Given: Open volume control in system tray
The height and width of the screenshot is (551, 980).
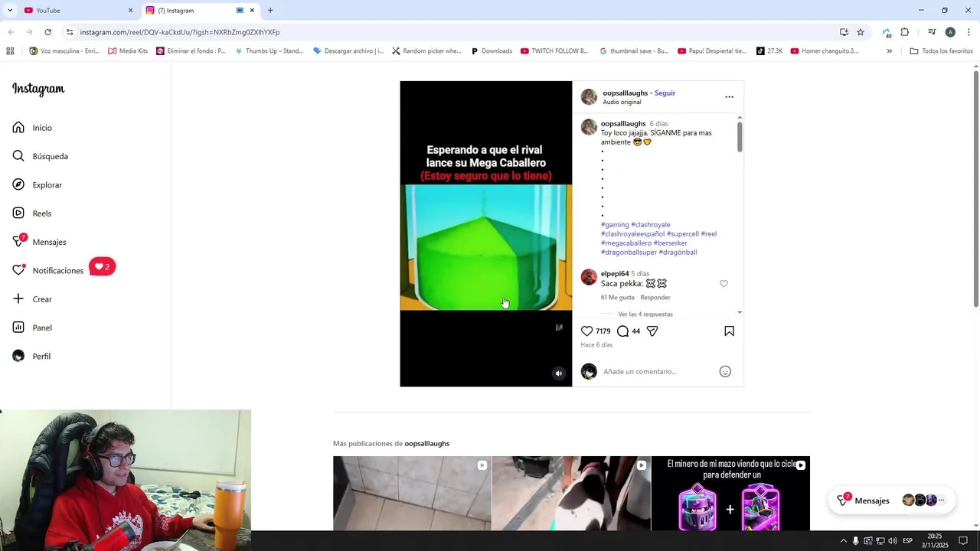Looking at the screenshot, I should [892, 541].
